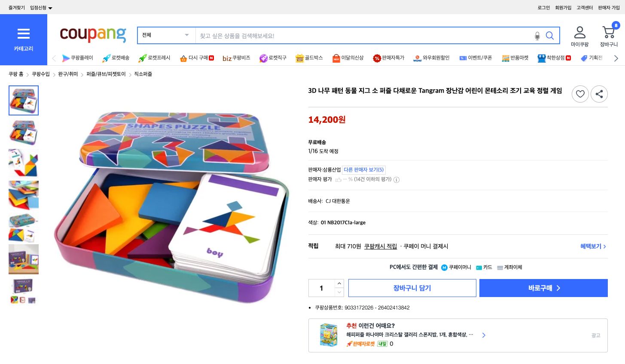Open the 장바구니 cart icon
The height and width of the screenshot is (364, 625).
pyautogui.click(x=609, y=32)
